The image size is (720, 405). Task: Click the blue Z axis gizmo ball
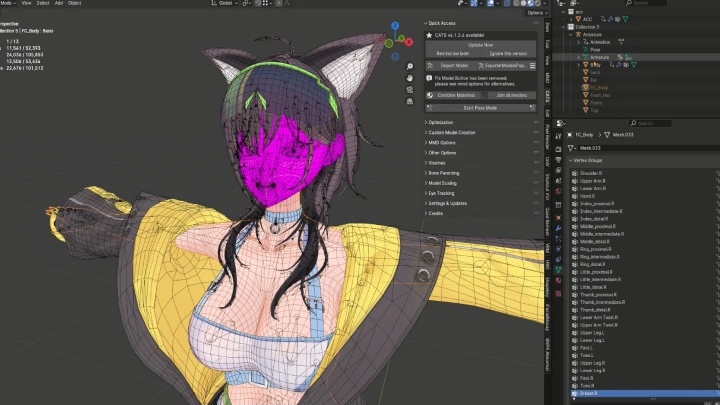395,25
